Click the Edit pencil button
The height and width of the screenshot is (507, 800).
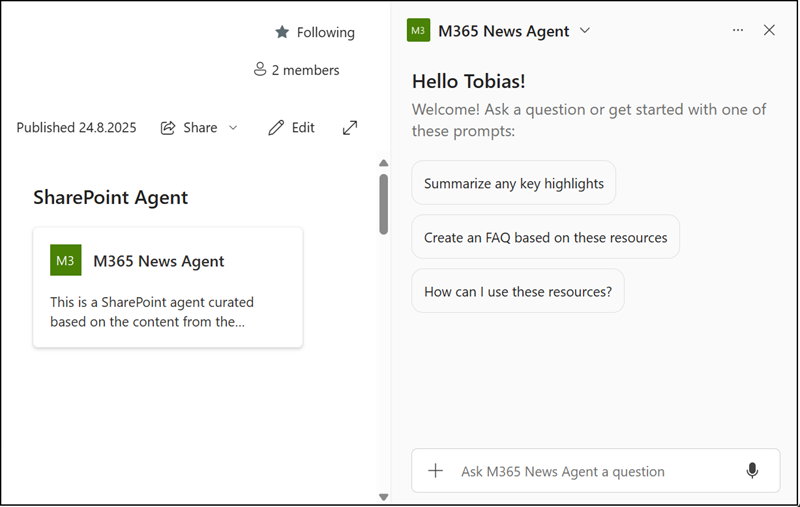tap(291, 128)
